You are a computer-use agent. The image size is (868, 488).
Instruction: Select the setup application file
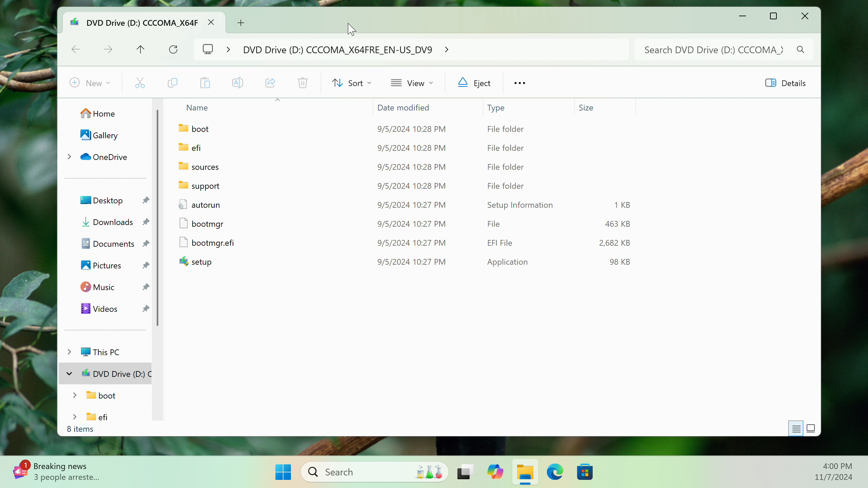pos(201,262)
